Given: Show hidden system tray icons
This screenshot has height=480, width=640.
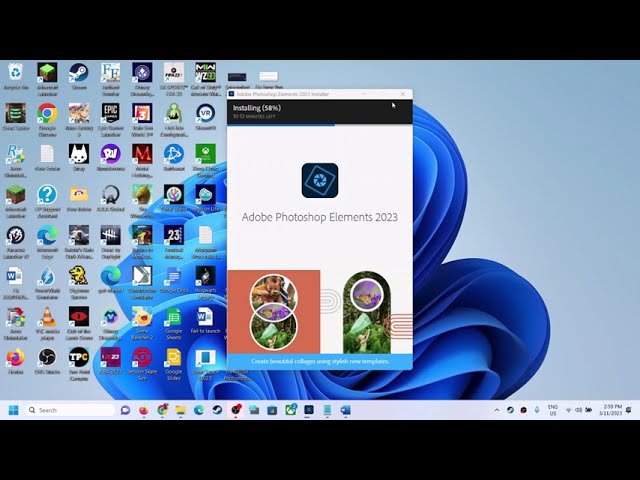Looking at the screenshot, I should tap(497, 410).
